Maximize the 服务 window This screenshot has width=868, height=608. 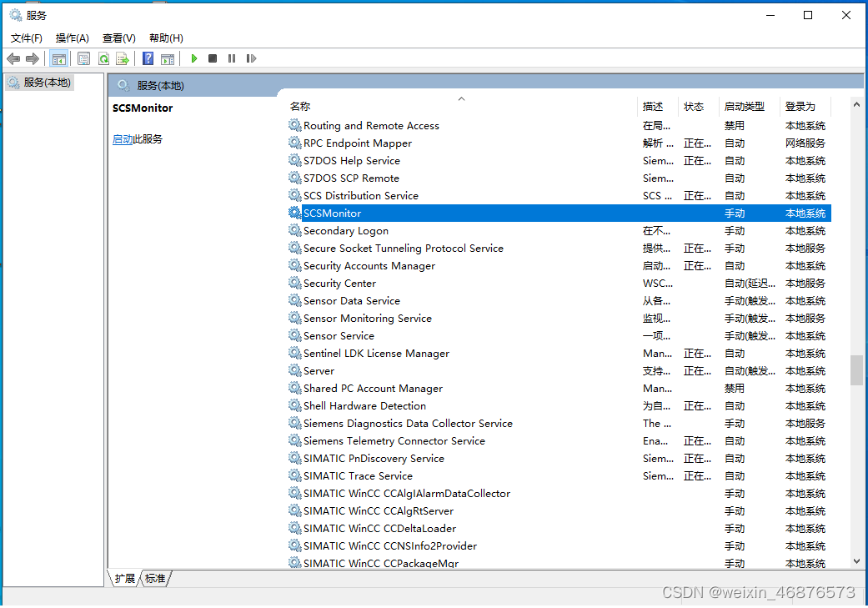coord(808,15)
